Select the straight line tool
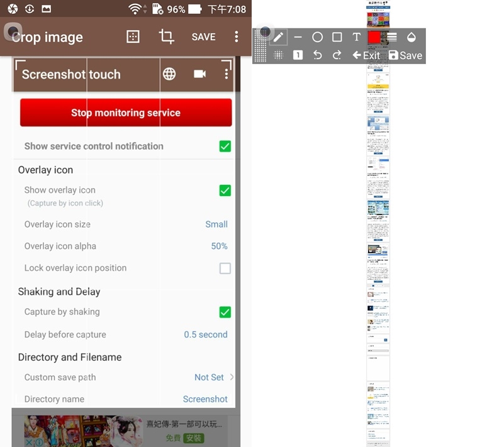This screenshot has height=447, width=504. tap(298, 37)
